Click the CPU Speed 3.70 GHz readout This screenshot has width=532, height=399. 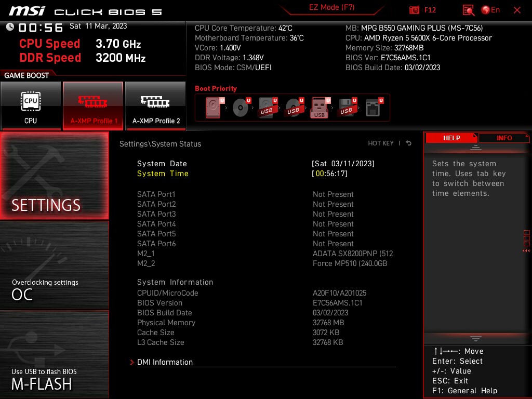(x=80, y=44)
